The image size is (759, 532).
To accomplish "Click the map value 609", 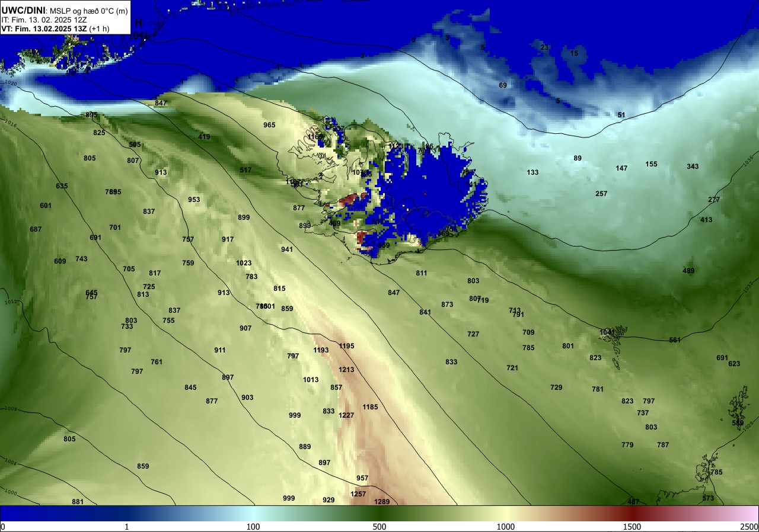I will 60,261.
